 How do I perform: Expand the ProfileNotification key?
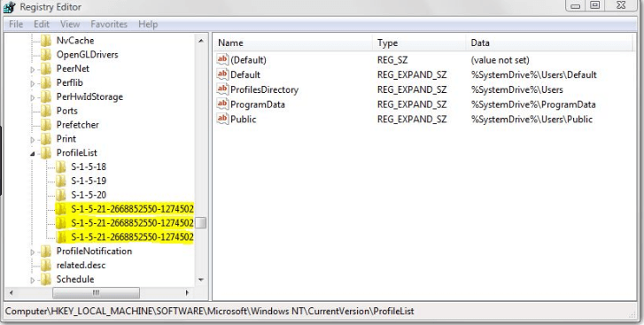tap(33, 252)
